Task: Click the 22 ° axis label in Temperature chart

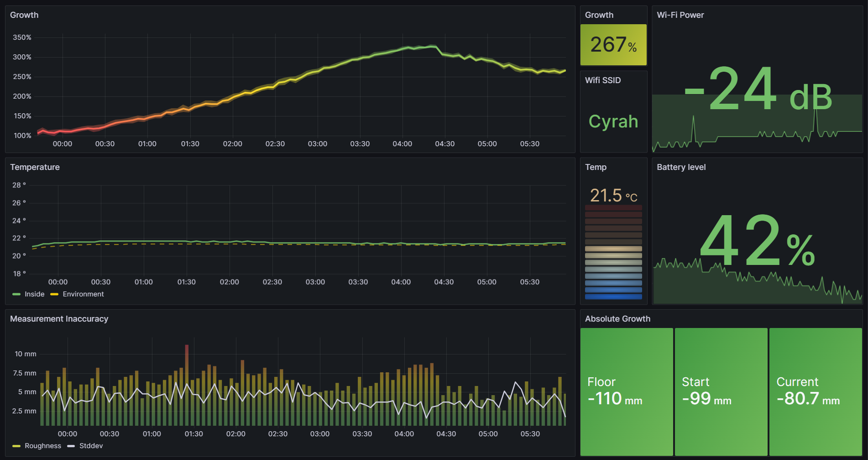Action: click(19, 238)
